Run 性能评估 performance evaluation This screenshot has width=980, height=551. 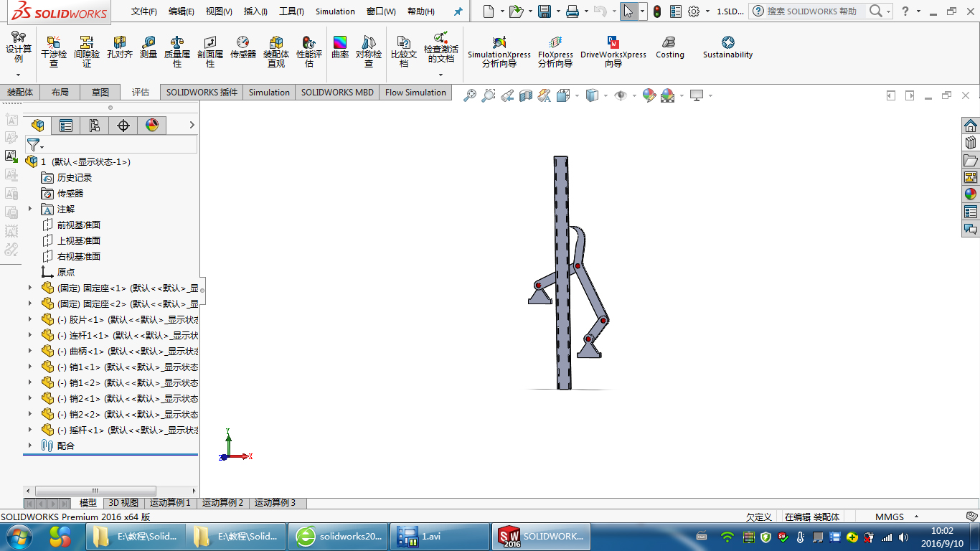(309, 52)
